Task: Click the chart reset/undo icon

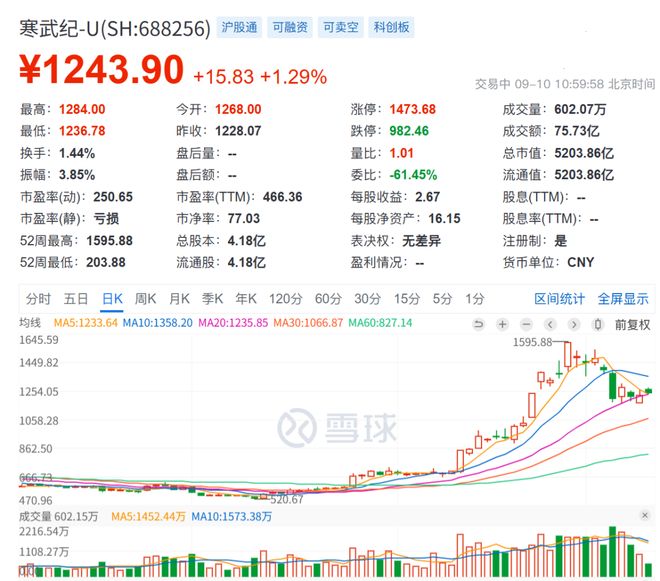Action: (478, 324)
